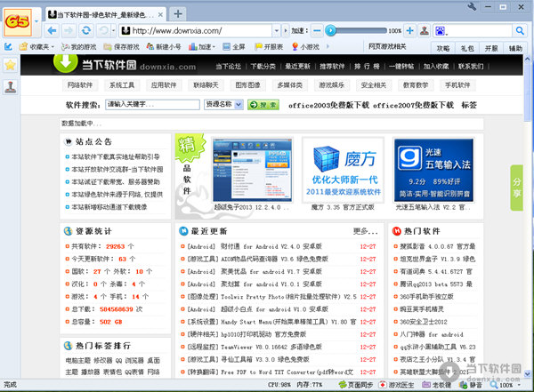534x392 pixels.
Task: Open the 魔方 优化大师 thumbnail
Action: 344,170
